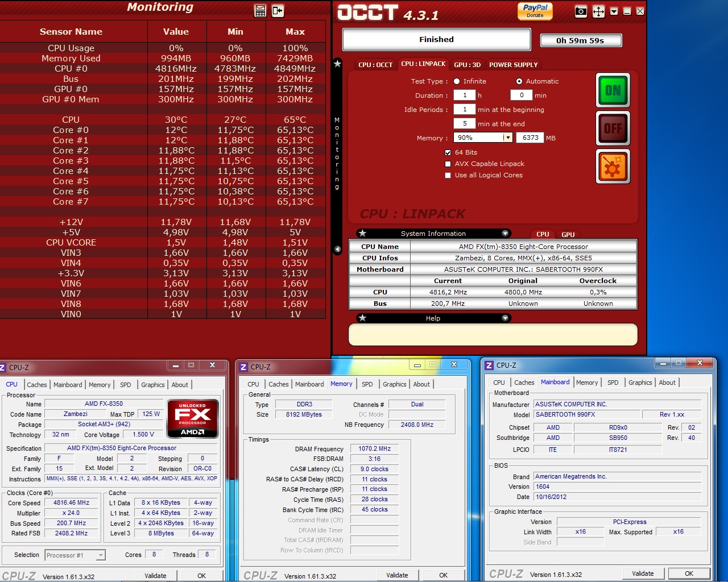
Task: Open Graphics tab in the CPU-Z Memory window
Action: click(x=395, y=384)
